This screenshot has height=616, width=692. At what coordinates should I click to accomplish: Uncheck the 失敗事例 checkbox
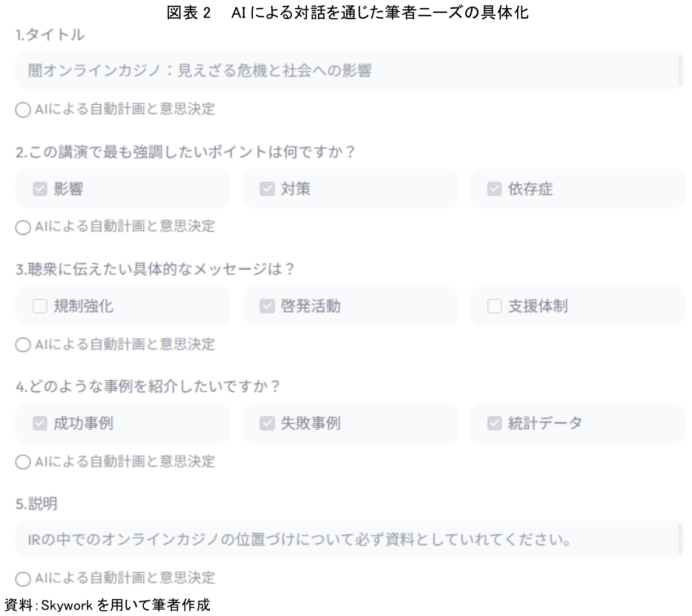point(267,423)
